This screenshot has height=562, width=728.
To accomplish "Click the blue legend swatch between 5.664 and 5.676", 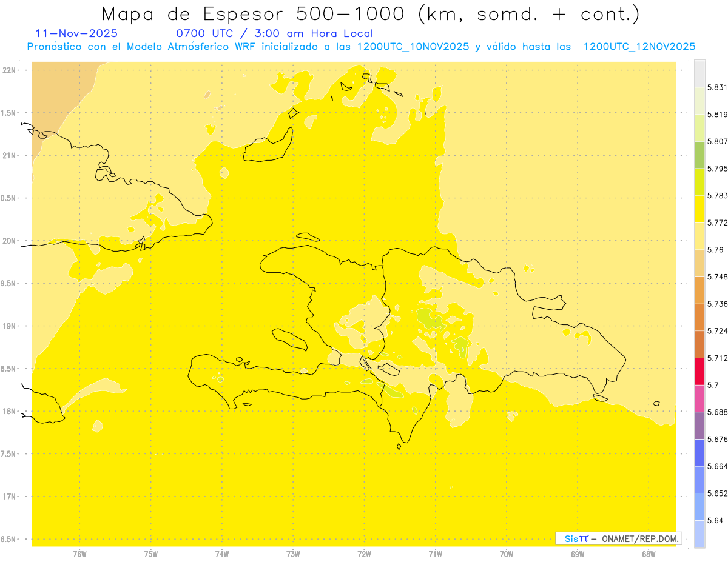I will pyautogui.click(x=699, y=453).
